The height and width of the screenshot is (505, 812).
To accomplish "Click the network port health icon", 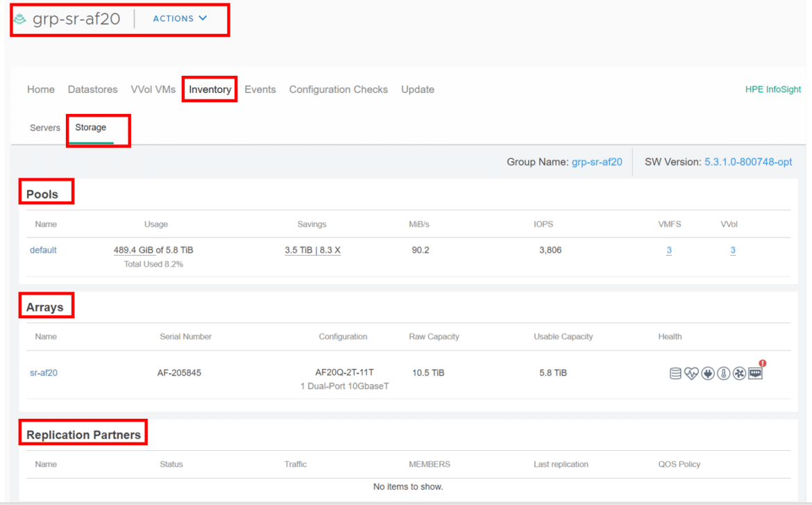I will [755, 373].
